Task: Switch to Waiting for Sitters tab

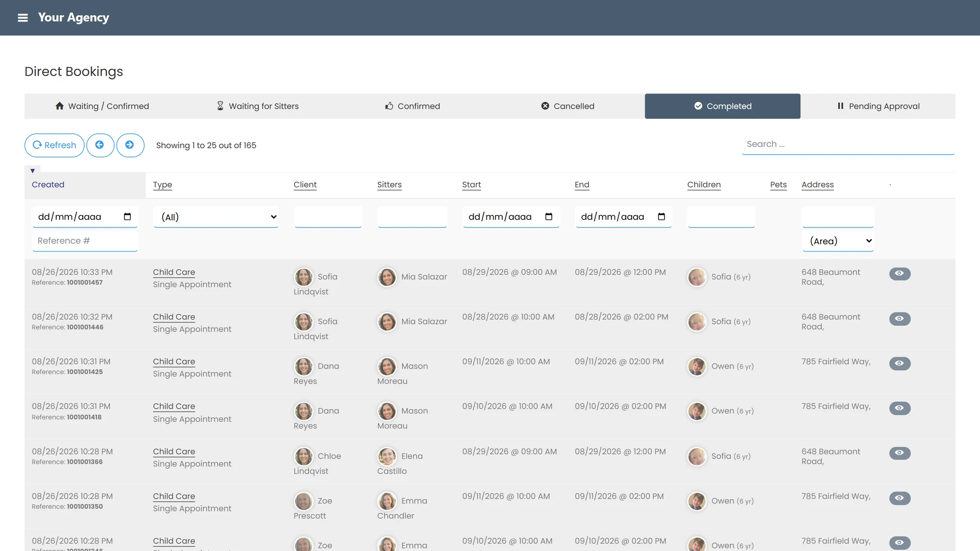Action: (258, 106)
